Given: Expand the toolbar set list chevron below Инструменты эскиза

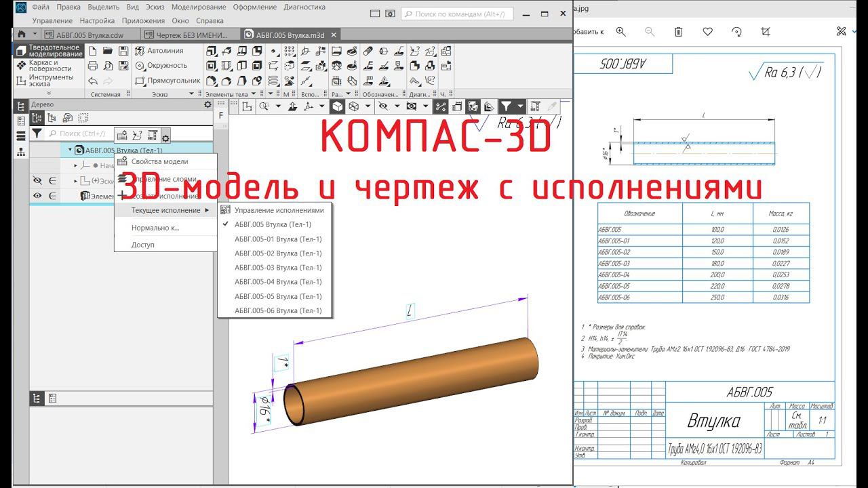Looking at the screenshot, I should coord(48,93).
